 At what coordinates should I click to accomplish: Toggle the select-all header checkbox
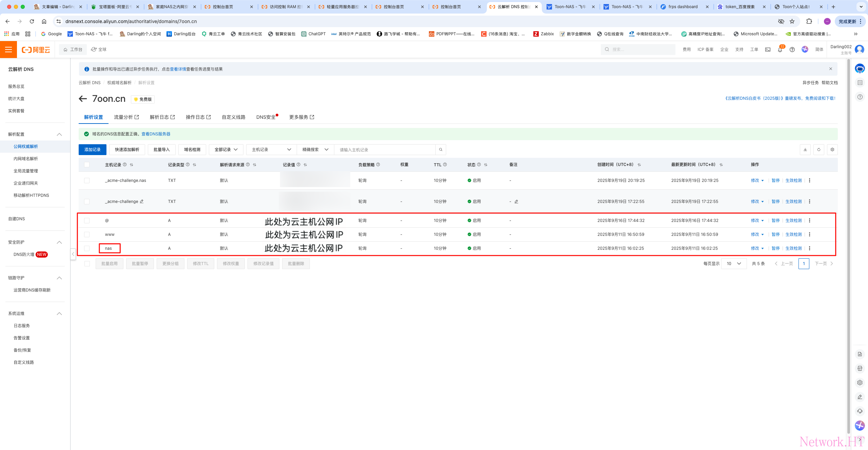[87, 165]
